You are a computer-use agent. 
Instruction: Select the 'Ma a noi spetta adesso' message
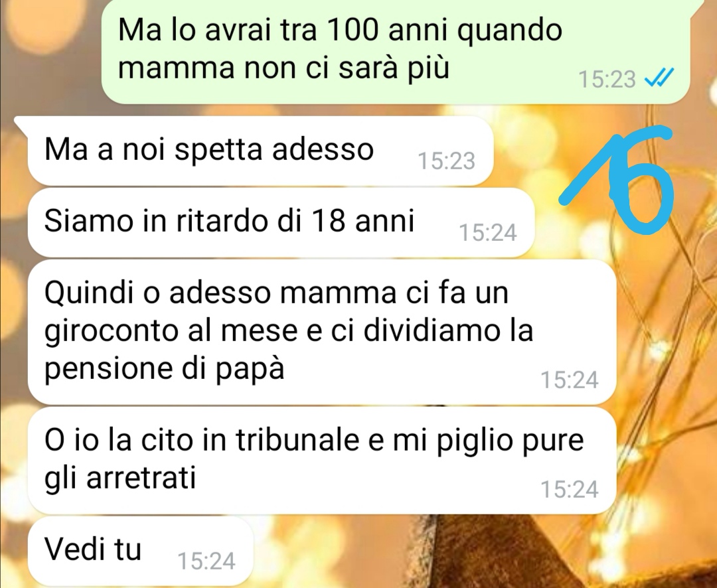point(261,151)
